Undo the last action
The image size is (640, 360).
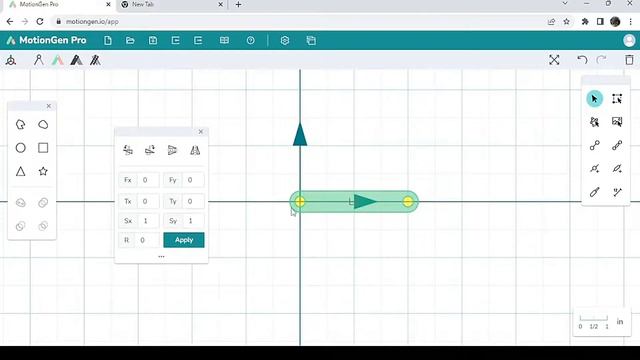582,60
